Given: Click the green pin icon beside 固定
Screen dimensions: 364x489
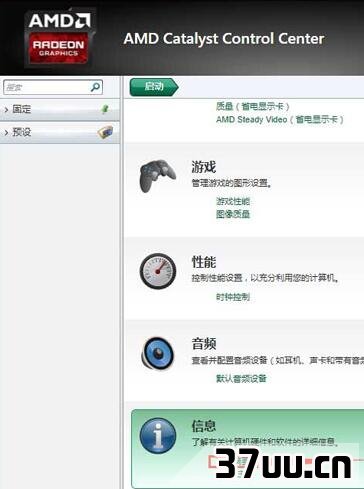Looking at the screenshot, I should click(x=105, y=109).
